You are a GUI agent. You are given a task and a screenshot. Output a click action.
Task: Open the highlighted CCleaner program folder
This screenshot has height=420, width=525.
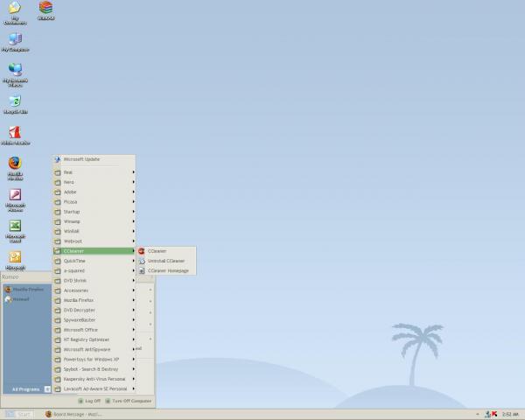click(x=94, y=251)
